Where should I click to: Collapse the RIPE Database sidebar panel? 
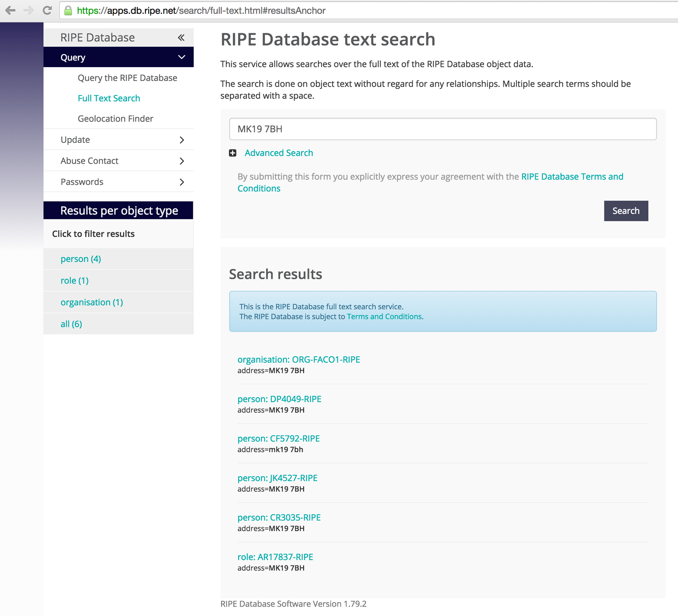tap(182, 37)
